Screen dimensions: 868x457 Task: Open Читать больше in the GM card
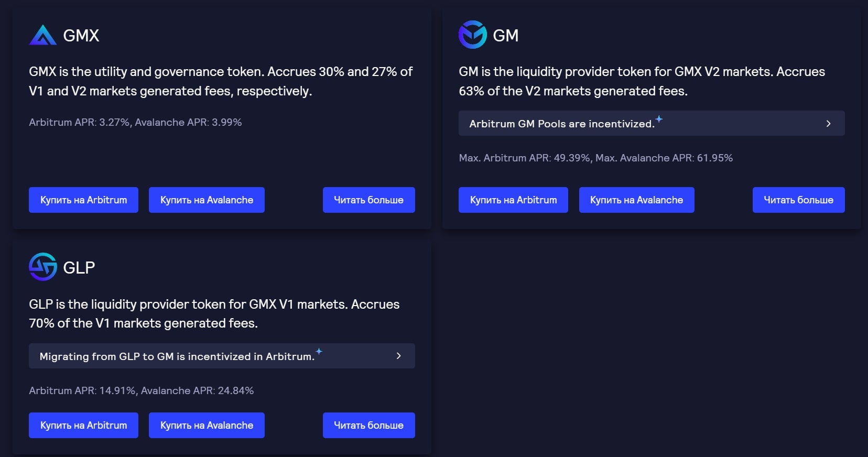tap(799, 200)
